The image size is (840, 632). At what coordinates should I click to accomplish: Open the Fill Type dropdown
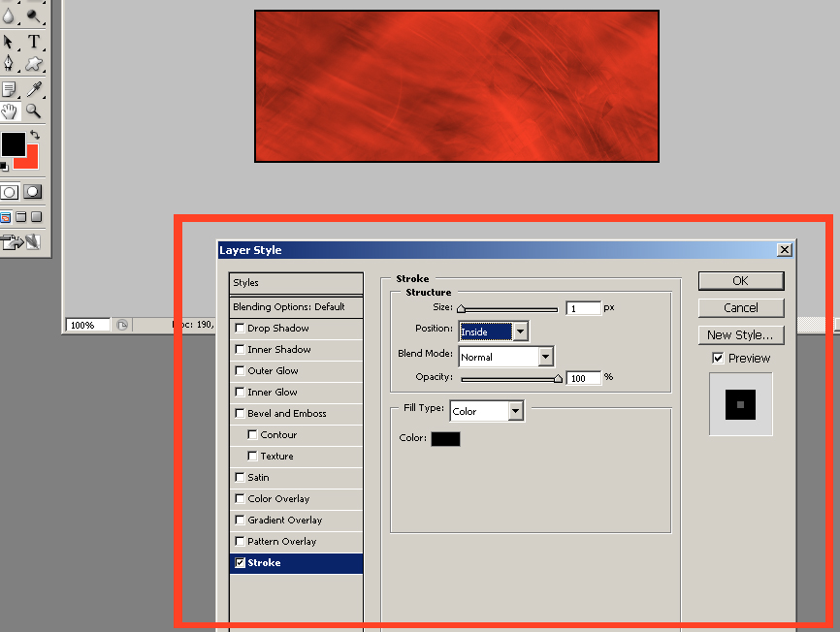point(486,411)
